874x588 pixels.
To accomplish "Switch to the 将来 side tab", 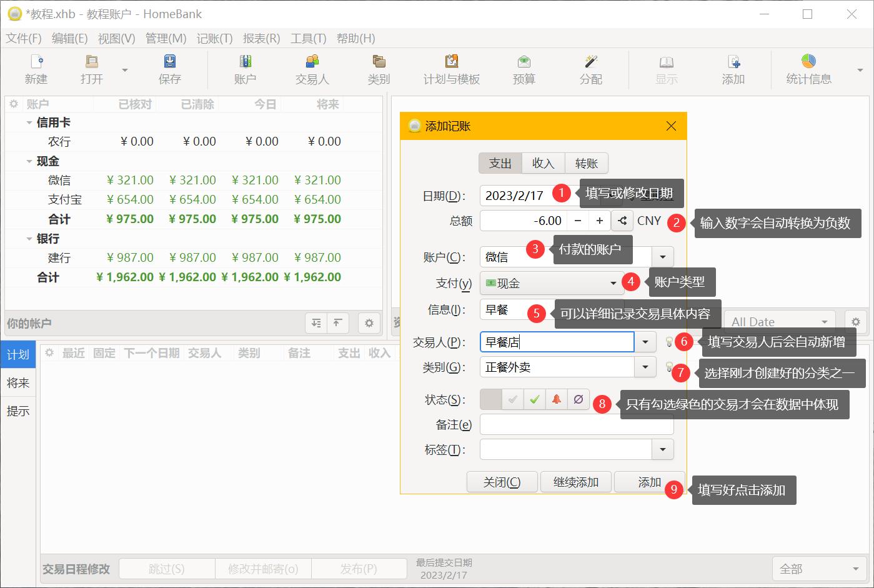I will 18,383.
